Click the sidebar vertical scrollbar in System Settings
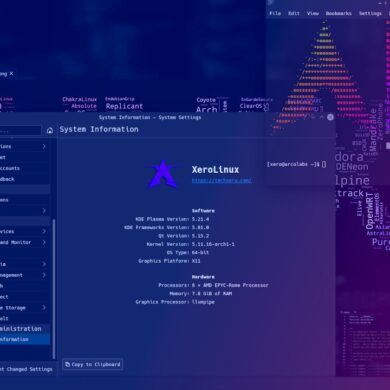Image resolution: width=390 pixels, height=390 pixels. [x=54, y=288]
